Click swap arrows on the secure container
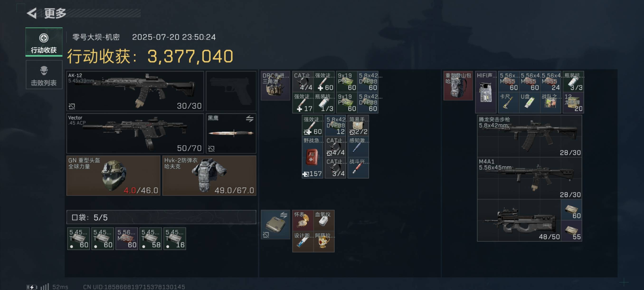This screenshot has height=290, width=644. coord(284,215)
